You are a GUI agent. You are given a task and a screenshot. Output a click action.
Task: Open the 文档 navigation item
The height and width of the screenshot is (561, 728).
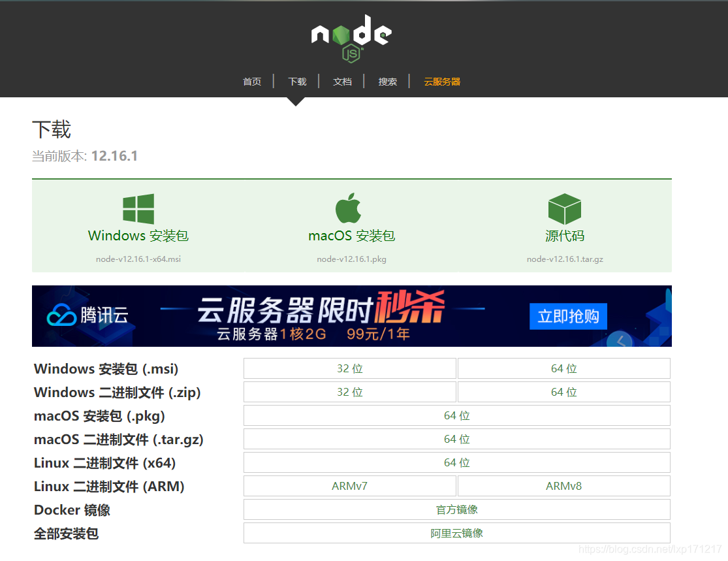(x=342, y=82)
